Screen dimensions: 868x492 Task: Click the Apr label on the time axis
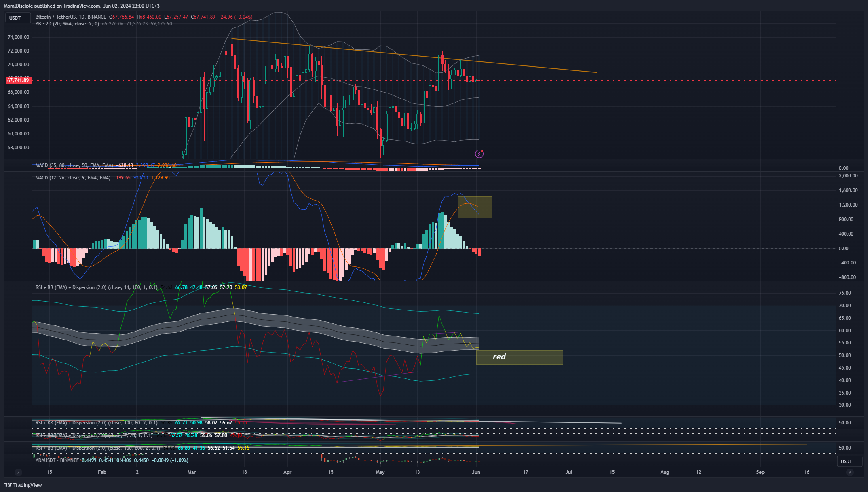[287, 472]
